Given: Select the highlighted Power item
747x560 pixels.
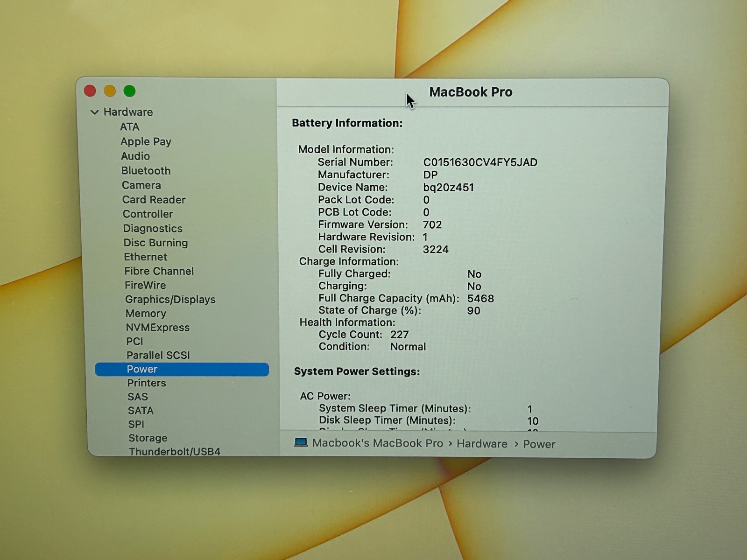Looking at the screenshot, I should (182, 369).
